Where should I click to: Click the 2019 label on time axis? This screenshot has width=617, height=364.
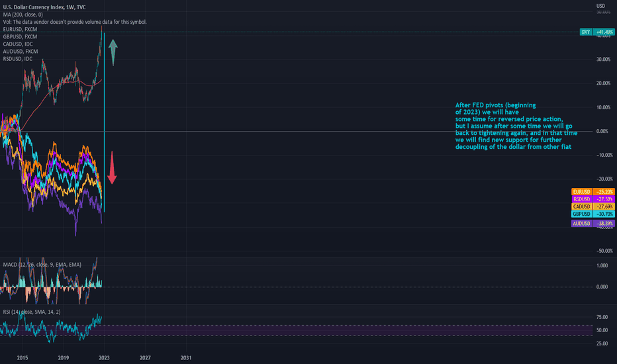[x=64, y=357]
